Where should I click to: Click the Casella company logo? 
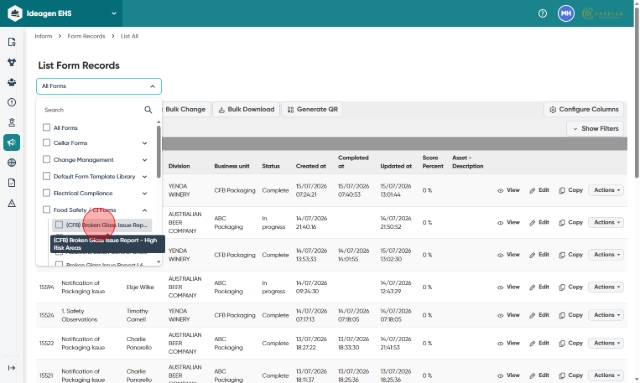pyautogui.click(x=602, y=13)
